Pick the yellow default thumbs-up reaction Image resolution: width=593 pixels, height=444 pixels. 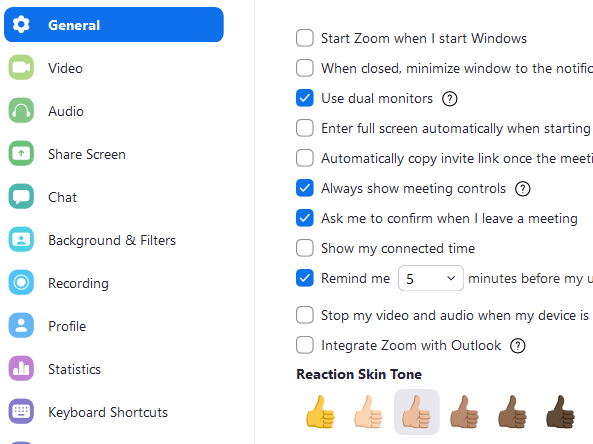coord(320,412)
